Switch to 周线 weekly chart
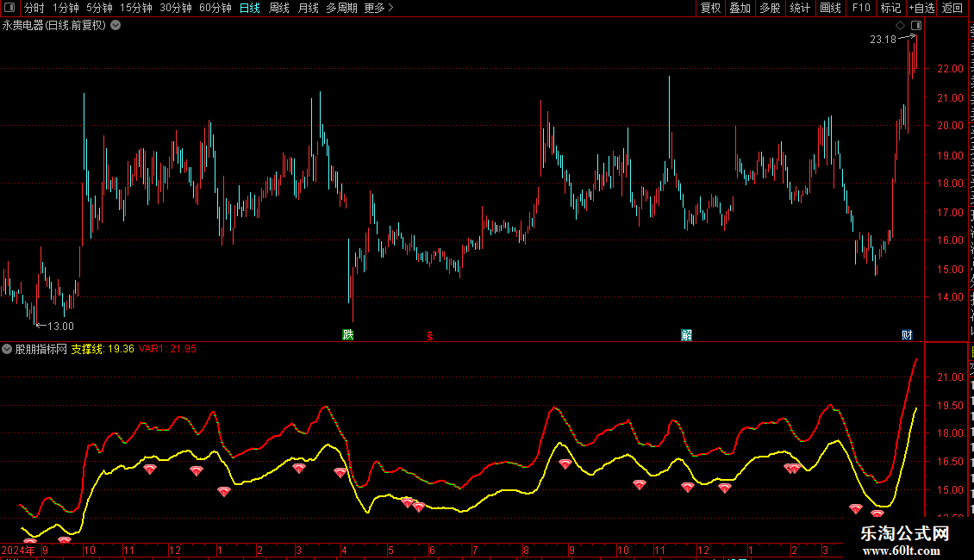974x560 pixels. [279, 8]
